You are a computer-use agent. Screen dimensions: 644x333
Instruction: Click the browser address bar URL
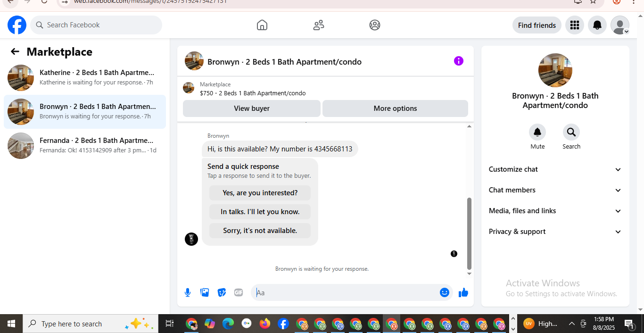pos(150,1)
